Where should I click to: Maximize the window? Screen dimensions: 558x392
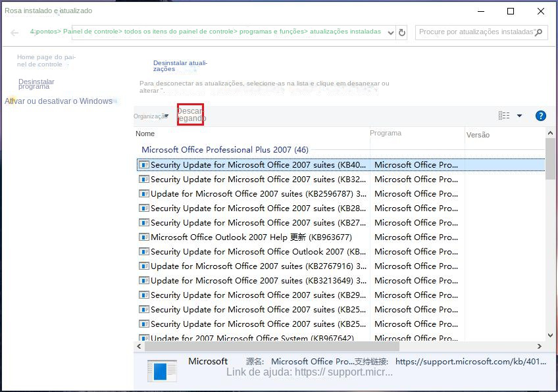511,11
